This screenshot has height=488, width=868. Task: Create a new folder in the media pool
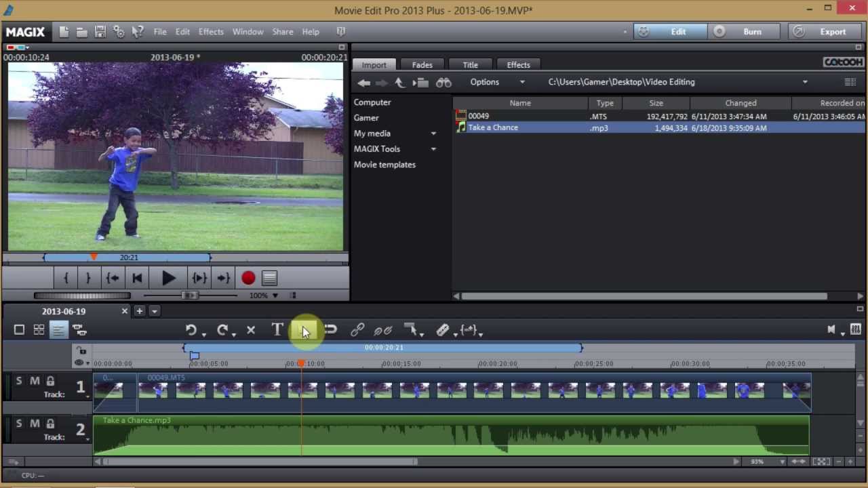click(x=421, y=83)
